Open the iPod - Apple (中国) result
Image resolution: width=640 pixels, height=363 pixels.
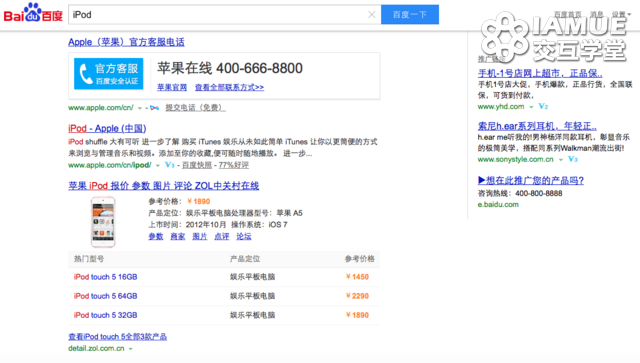click(107, 128)
